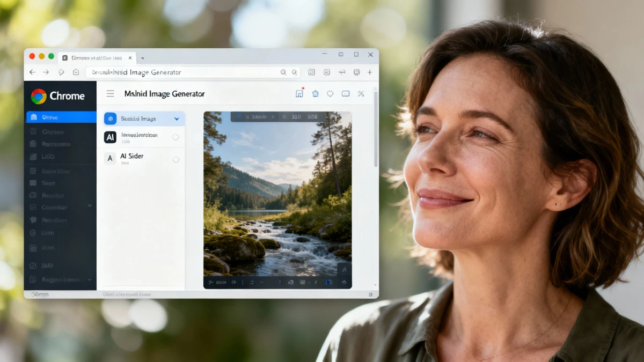Click the home icon next to the address bar
The height and width of the screenshot is (362, 644).
(x=76, y=72)
